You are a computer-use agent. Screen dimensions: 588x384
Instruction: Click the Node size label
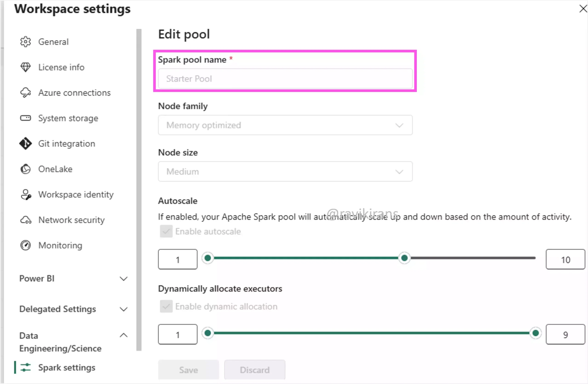click(178, 152)
